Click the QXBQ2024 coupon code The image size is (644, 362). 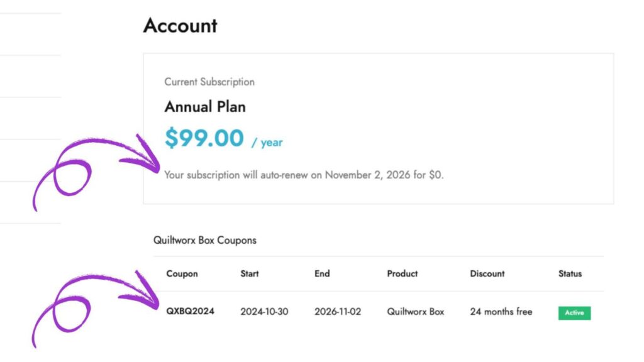pyautogui.click(x=190, y=311)
